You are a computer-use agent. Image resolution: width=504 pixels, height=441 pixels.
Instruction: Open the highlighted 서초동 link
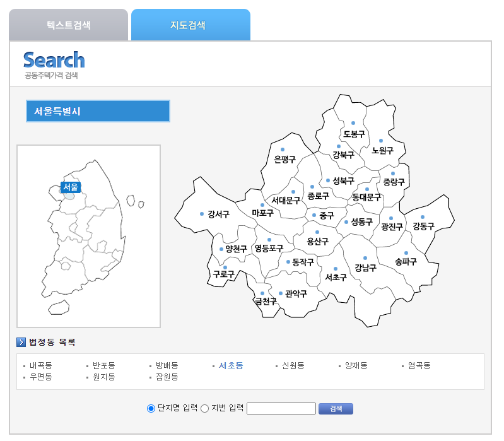click(x=231, y=365)
